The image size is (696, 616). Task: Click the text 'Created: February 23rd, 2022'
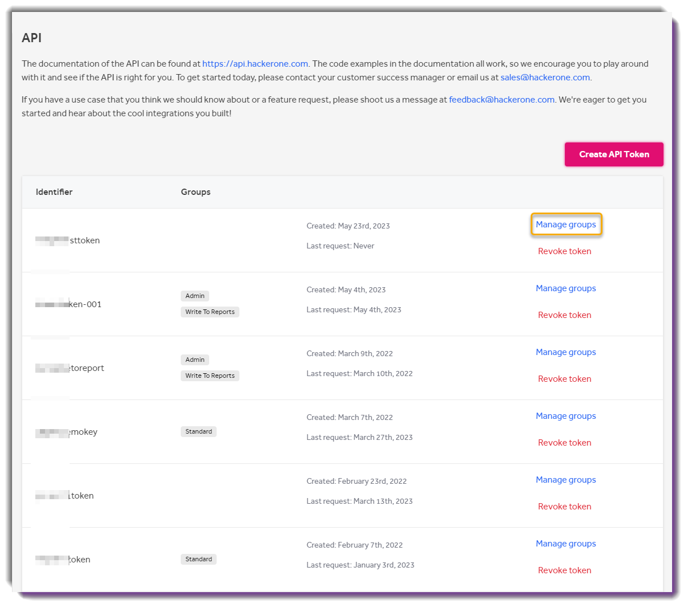pyautogui.click(x=357, y=482)
